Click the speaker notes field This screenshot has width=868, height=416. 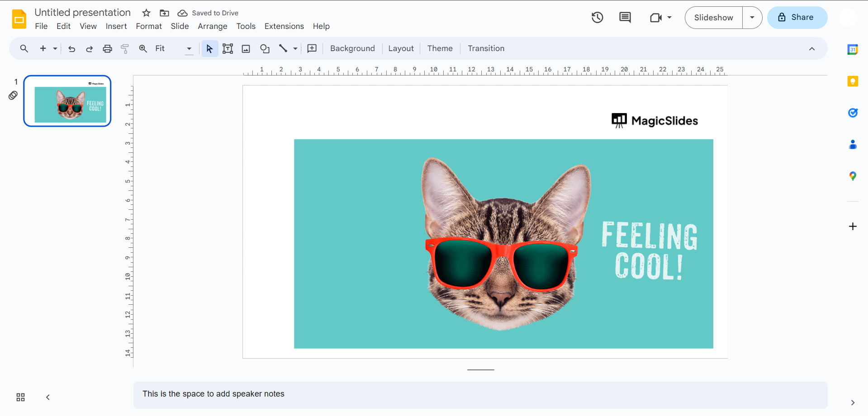pyautogui.click(x=479, y=394)
